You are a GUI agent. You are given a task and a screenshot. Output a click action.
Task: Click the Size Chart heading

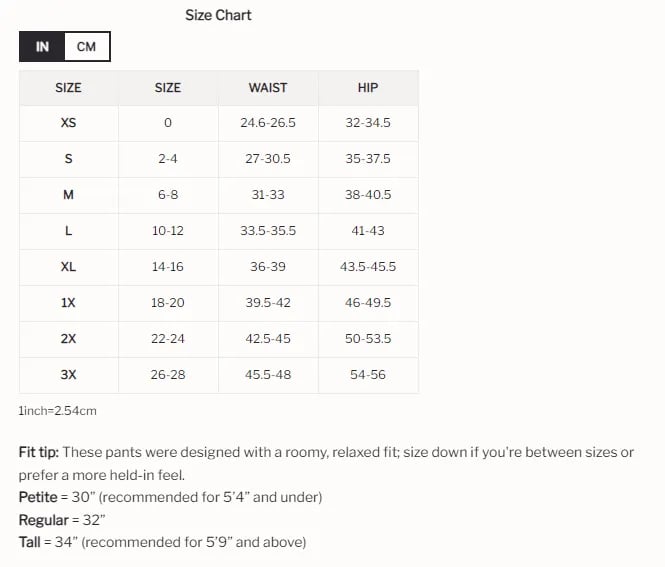pos(218,15)
